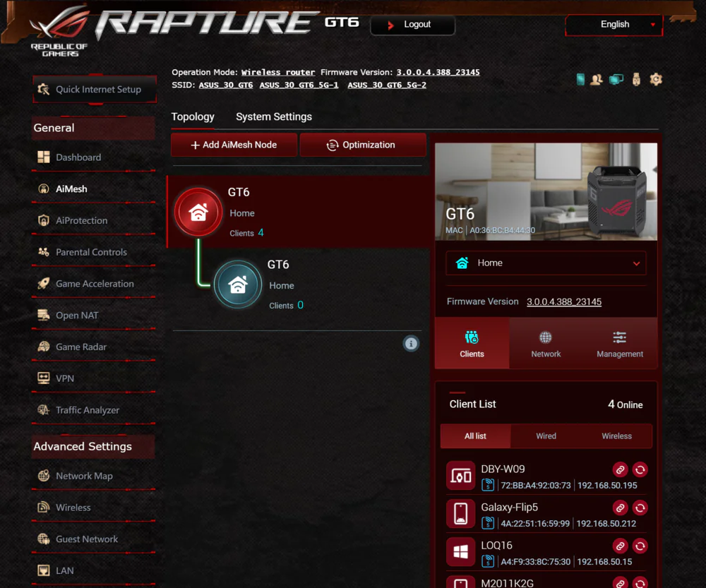
Task: Click the user accounts status icon
Action: tap(597, 80)
